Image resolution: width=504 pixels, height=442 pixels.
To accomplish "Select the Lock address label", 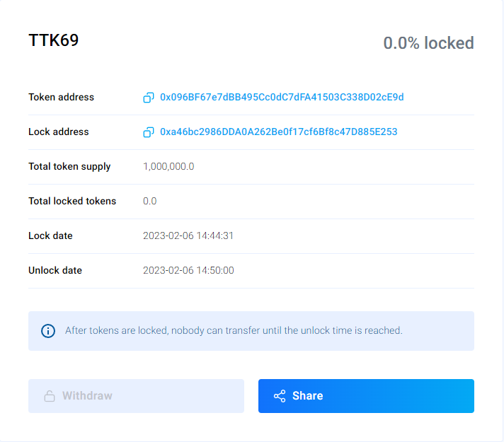I will pos(59,132).
